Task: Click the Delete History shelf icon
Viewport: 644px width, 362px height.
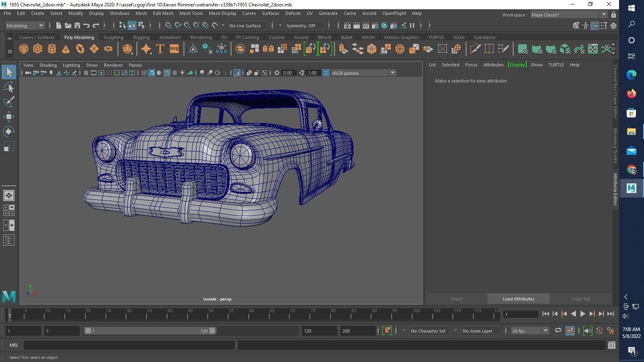Action: pos(207,49)
